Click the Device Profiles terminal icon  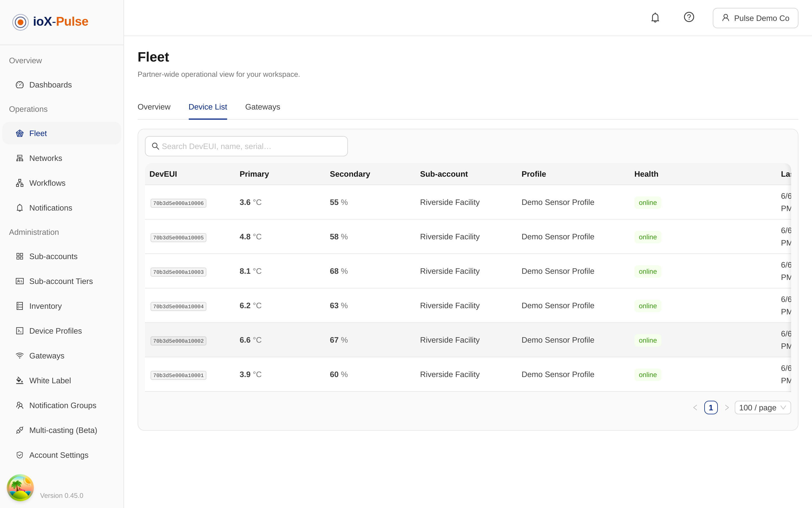click(20, 331)
